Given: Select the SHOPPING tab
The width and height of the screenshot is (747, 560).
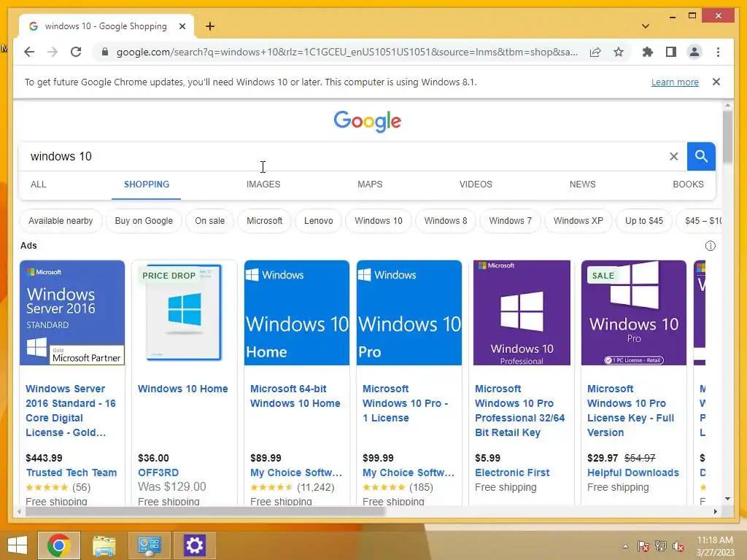Looking at the screenshot, I should click(146, 184).
